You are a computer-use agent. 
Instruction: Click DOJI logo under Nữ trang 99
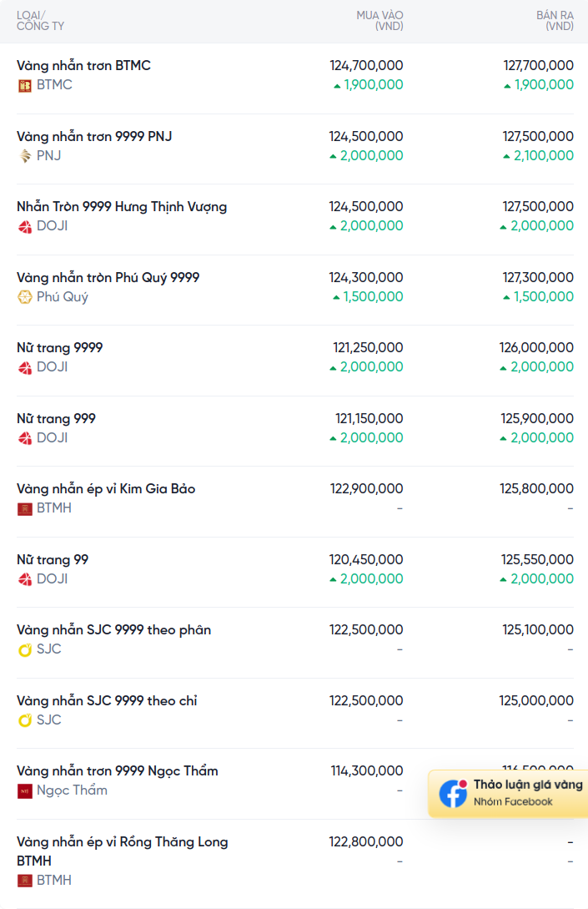(25, 579)
